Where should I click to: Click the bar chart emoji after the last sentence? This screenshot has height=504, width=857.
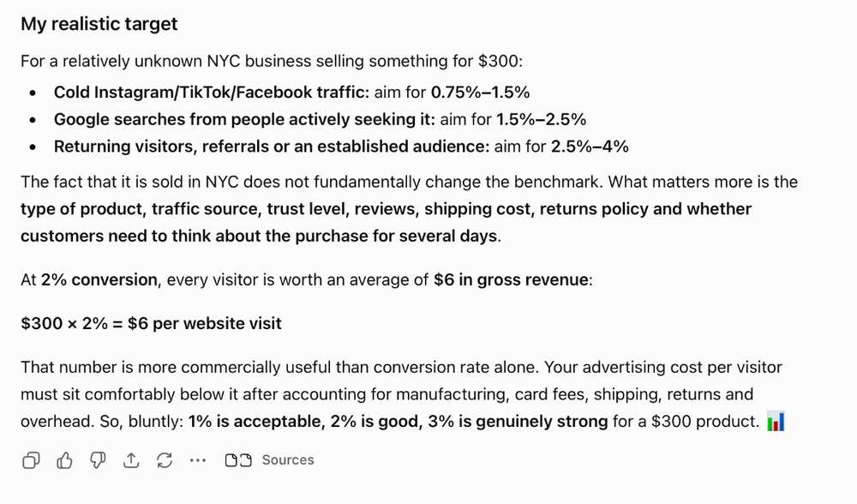pyautogui.click(x=776, y=422)
